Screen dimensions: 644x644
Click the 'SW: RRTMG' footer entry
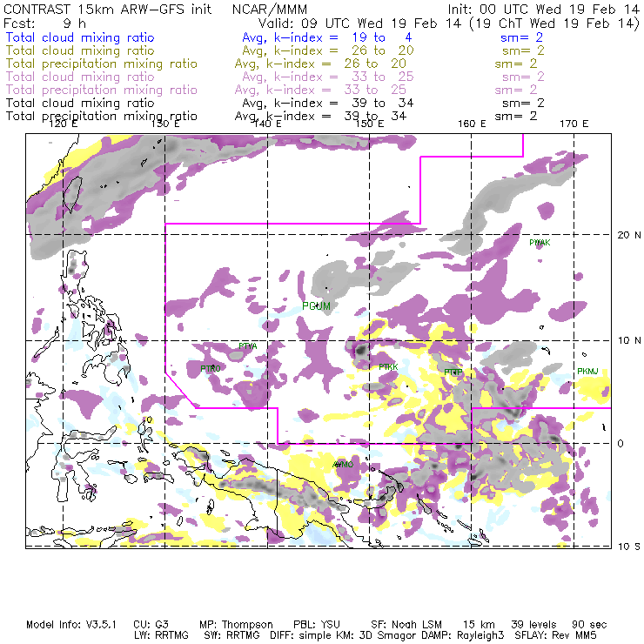[232, 635]
